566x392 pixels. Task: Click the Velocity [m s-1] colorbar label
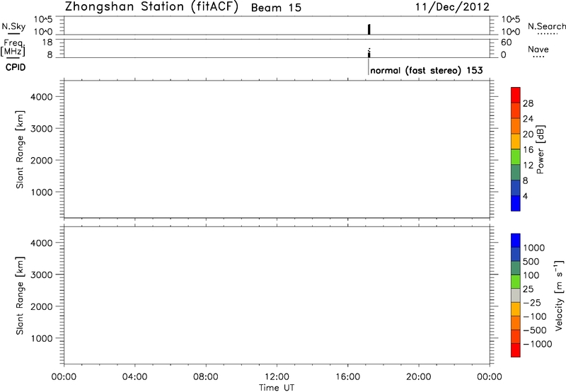(558, 295)
